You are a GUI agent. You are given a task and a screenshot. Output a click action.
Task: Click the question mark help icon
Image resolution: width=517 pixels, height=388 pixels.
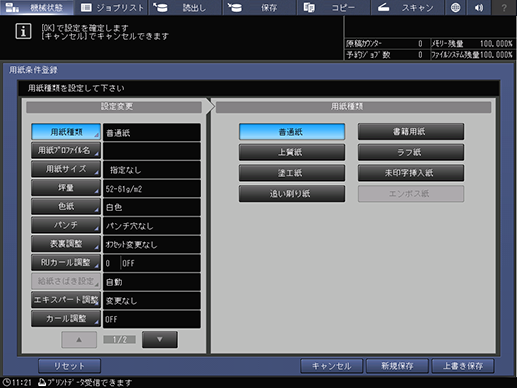point(504,7)
